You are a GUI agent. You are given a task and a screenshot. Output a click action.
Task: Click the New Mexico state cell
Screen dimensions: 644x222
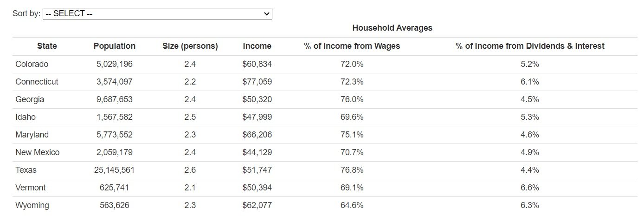pyautogui.click(x=37, y=152)
